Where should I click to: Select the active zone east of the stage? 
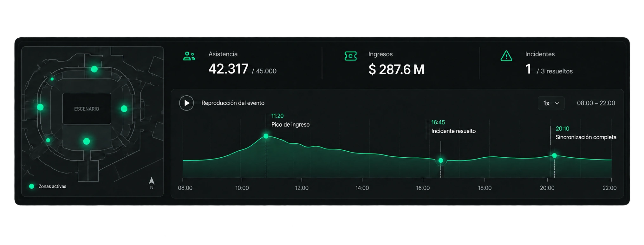[124, 109]
